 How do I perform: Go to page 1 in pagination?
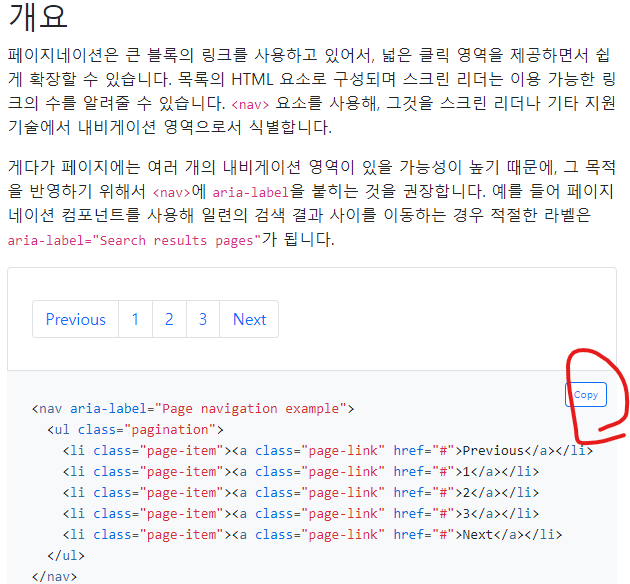[x=135, y=319]
